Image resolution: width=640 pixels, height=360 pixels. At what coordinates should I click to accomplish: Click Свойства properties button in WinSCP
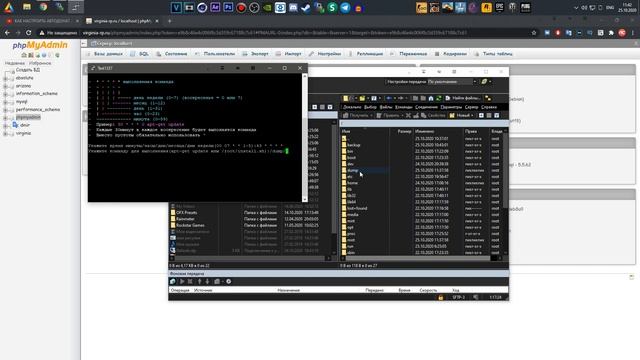(x=433, y=116)
